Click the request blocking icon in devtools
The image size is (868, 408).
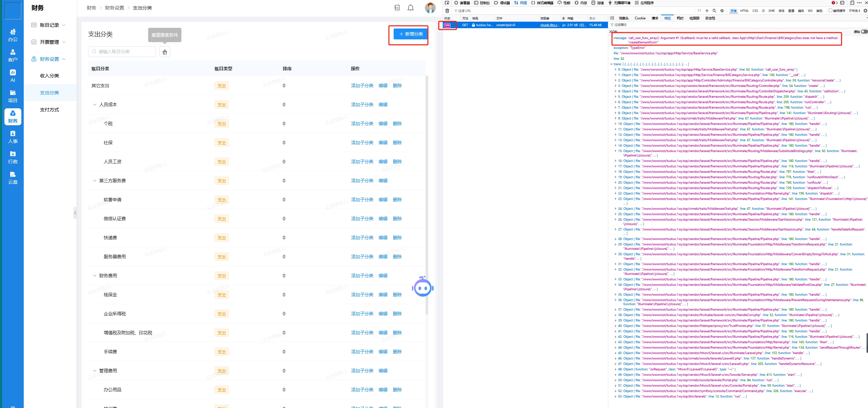tap(722, 11)
